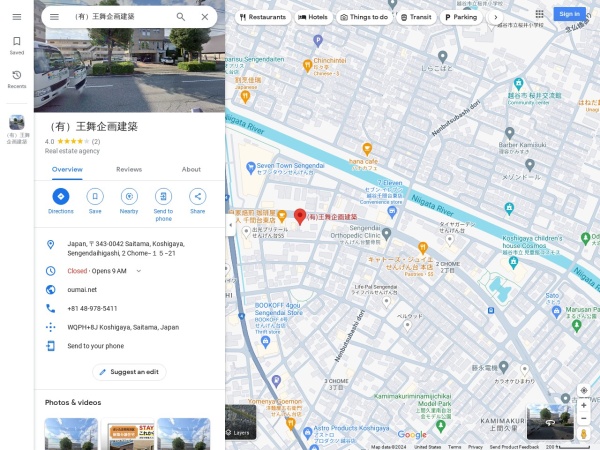Image resolution: width=600 pixels, height=450 pixels.
Task: Click the Chinchintei restaurant marker
Action: (307, 65)
